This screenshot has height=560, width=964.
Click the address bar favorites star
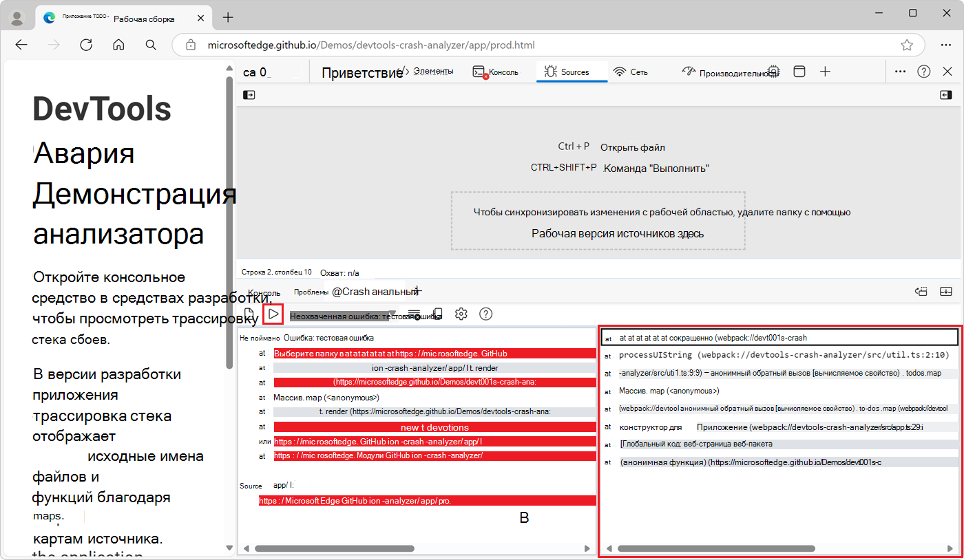click(908, 45)
